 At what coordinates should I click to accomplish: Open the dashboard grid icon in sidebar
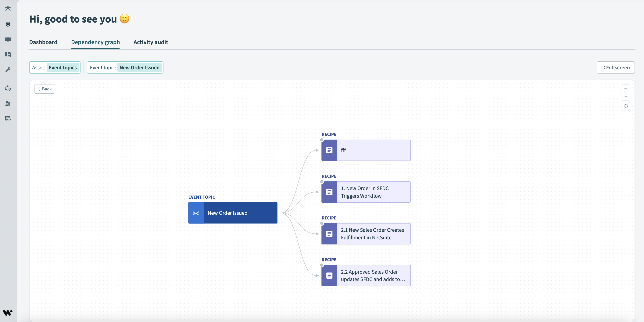point(8,54)
